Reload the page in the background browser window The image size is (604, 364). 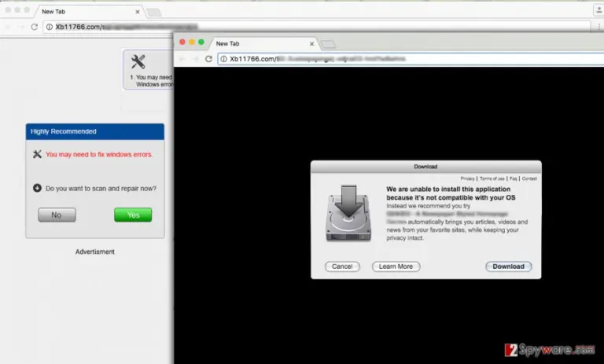[35, 27]
